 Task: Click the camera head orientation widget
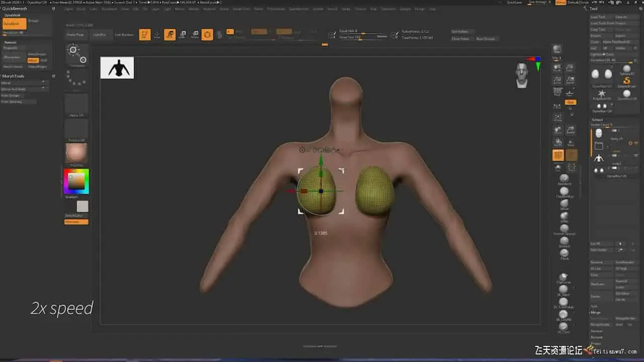523,75
